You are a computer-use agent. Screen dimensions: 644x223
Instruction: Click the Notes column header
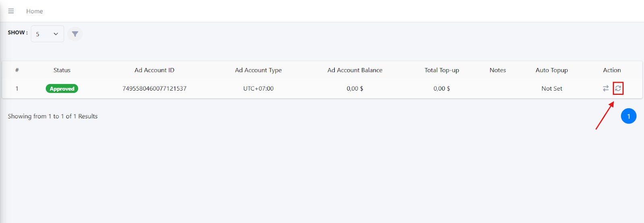coord(498,70)
